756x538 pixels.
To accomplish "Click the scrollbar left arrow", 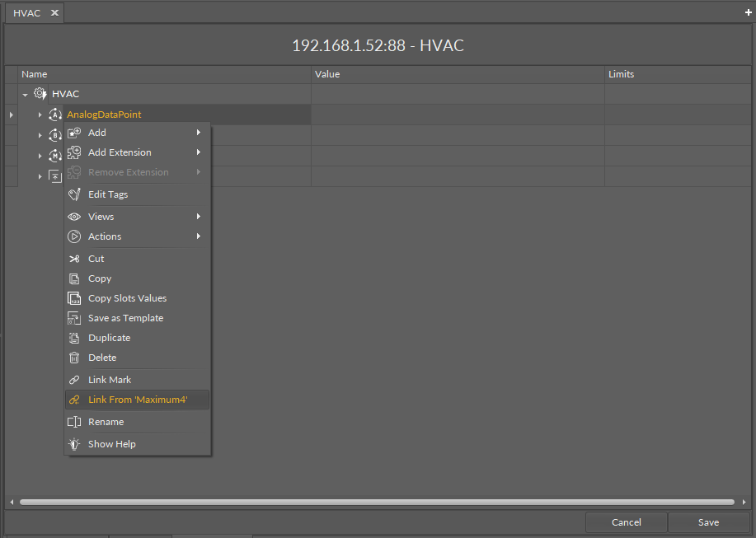I will [x=12, y=502].
